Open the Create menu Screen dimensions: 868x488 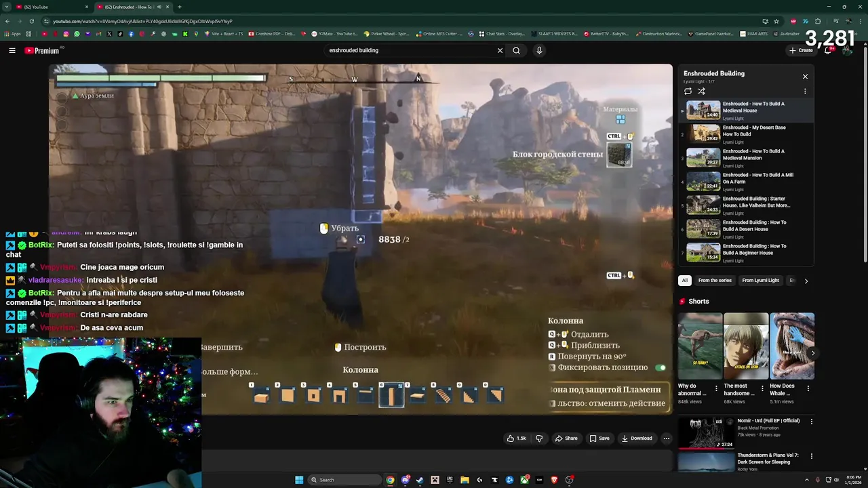[801, 50]
